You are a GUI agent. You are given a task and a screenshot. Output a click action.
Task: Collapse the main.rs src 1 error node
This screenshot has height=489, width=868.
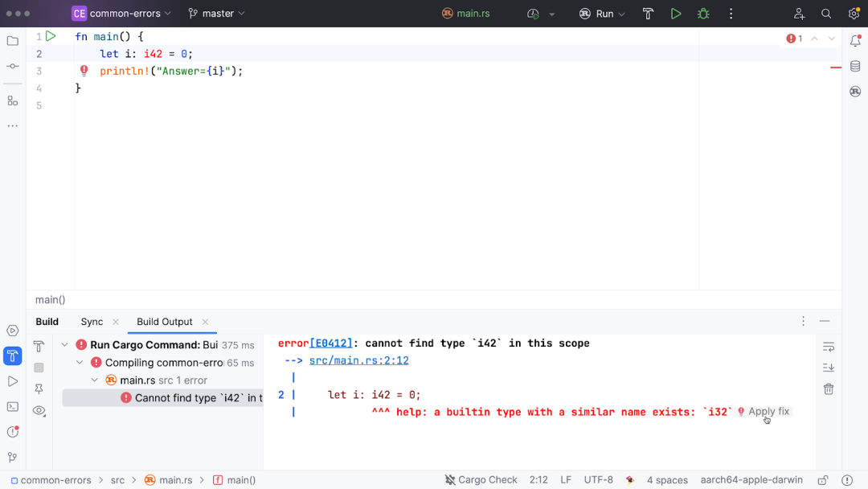95,380
